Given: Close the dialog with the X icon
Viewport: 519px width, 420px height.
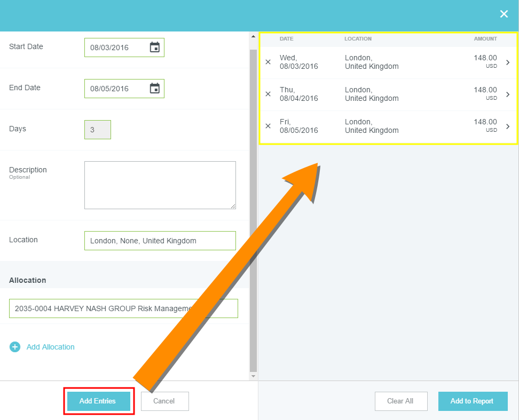Looking at the screenshot, I should (504, 14).
